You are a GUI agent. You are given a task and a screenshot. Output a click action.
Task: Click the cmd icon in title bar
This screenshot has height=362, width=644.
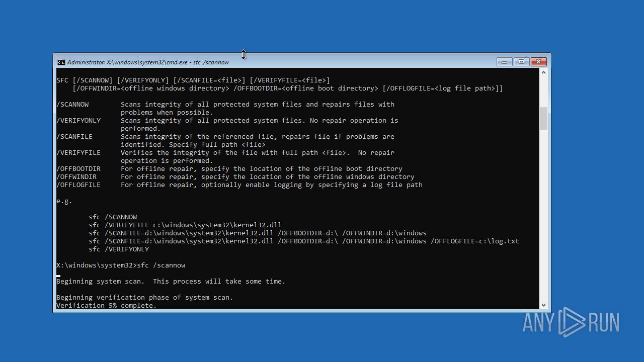(x=61, y=62)
